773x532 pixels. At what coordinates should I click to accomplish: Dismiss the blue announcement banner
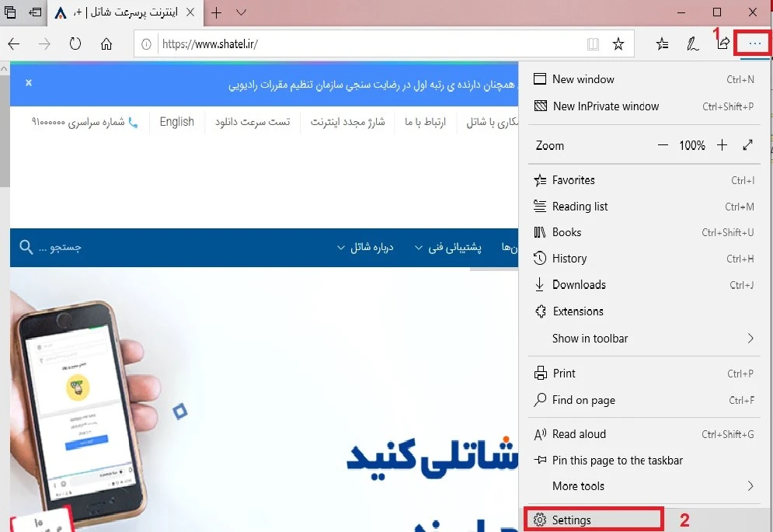[29, 82]
